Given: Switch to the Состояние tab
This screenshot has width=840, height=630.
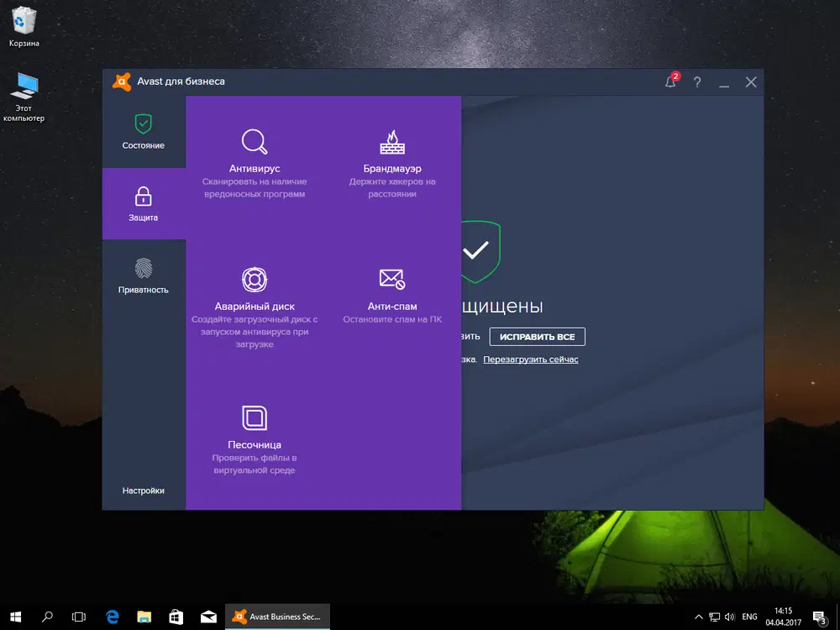Looking at the screenshot, I should (144, 133).
